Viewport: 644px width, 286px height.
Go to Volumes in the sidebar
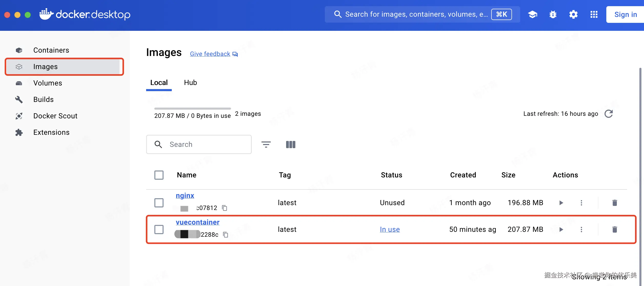(48, 83)
